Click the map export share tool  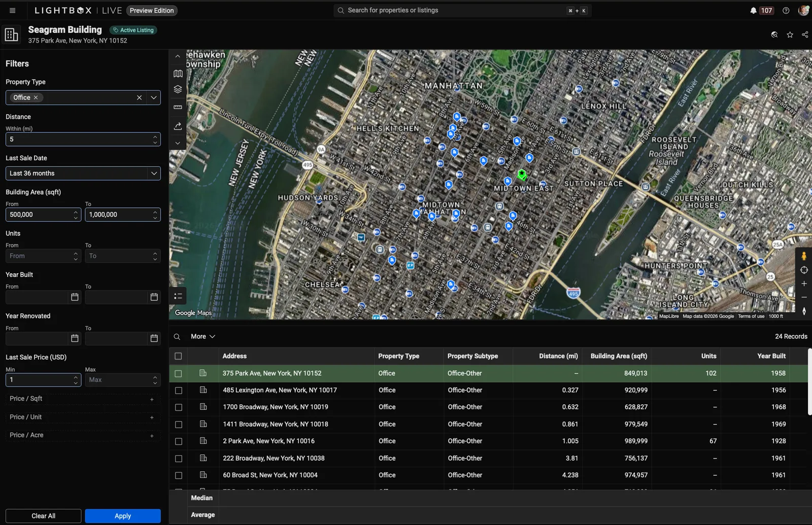[x=178, y=126]
